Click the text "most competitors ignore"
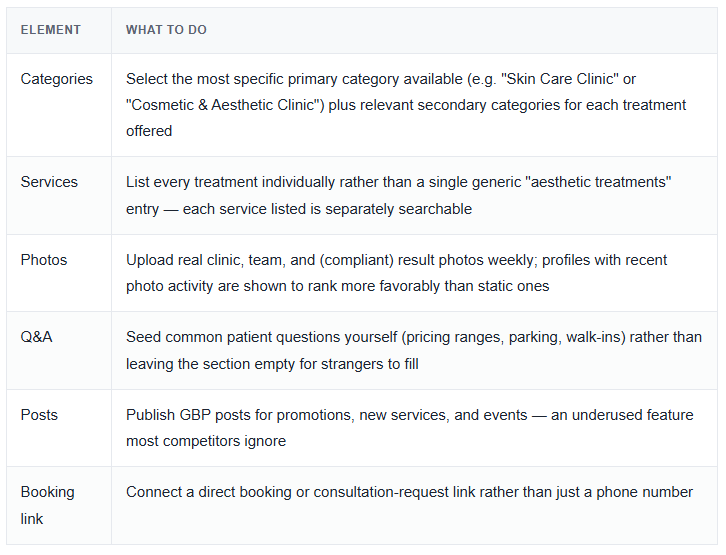 (206, 441)
